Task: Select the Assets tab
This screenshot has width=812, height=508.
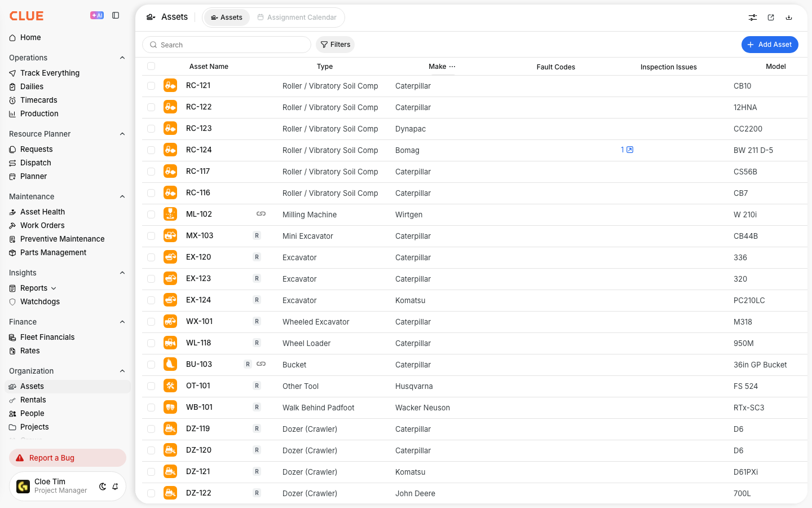Action: pyautogui.click(x=227, y=17)
